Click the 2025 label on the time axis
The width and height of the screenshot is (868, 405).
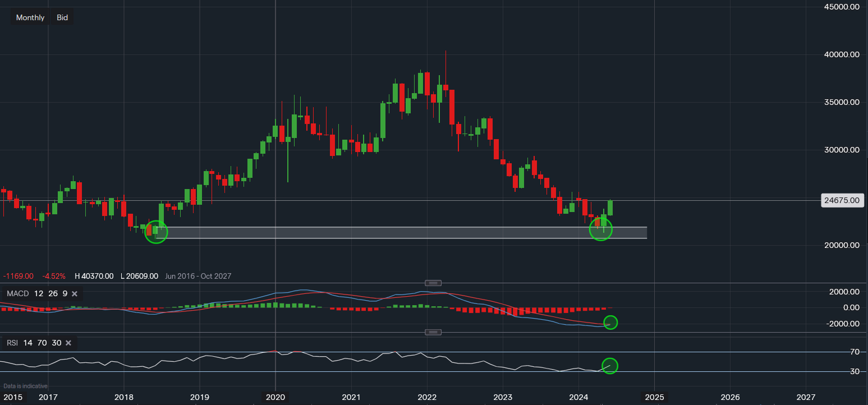654,397
